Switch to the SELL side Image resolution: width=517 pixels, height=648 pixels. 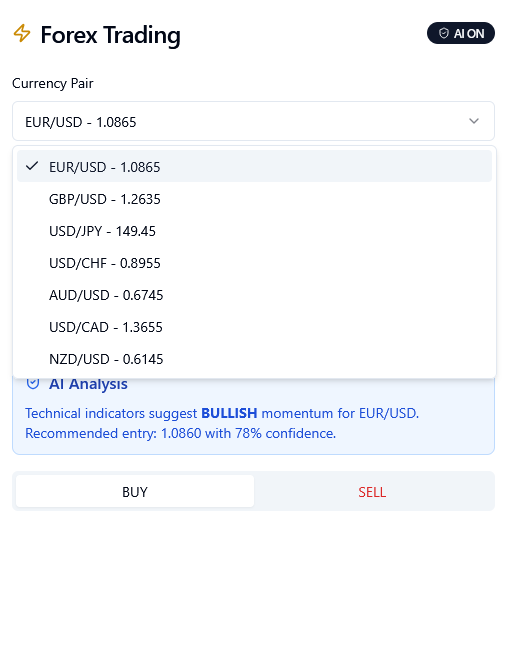click(x=372, y=491)
